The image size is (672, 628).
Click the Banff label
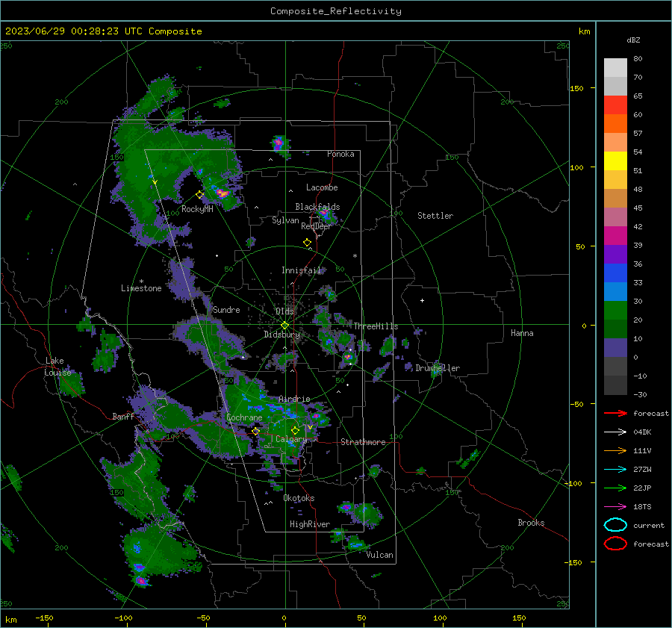[123, 416]
